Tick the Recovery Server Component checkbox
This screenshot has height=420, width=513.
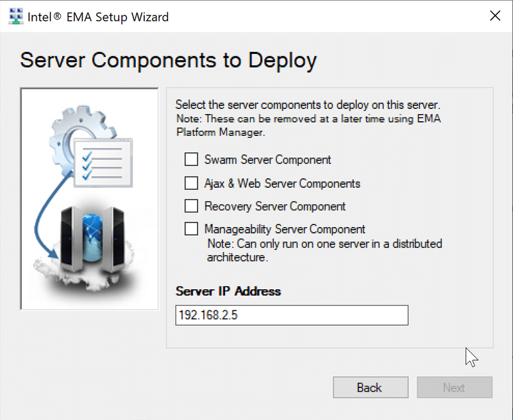[191, 206]
